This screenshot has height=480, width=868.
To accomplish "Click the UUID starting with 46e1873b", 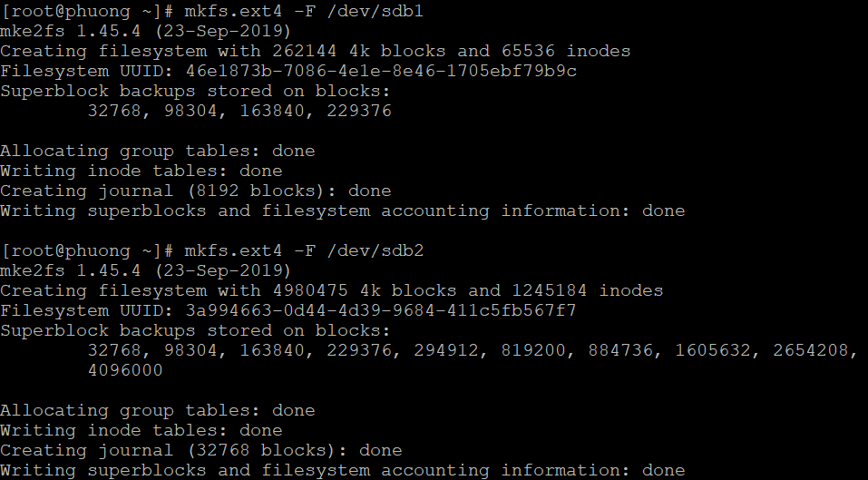I will [381, 71].
